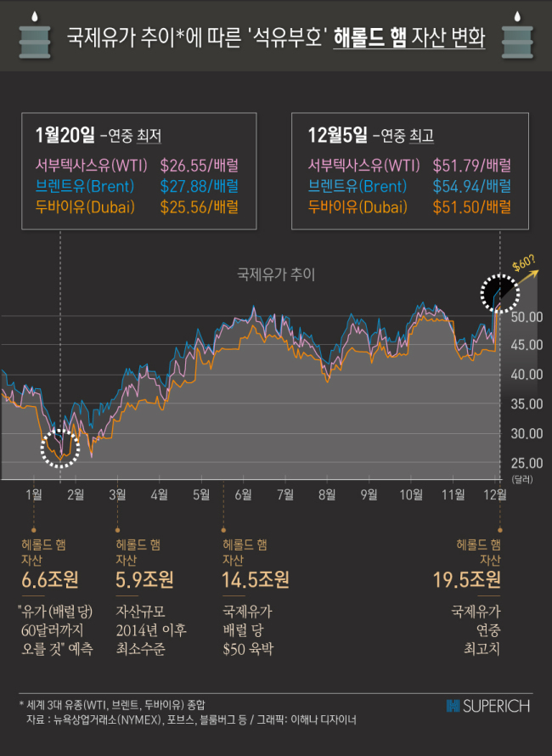Click the right oil barrel icon
Viewport: 552px width, 756px height.
point(517,37)
